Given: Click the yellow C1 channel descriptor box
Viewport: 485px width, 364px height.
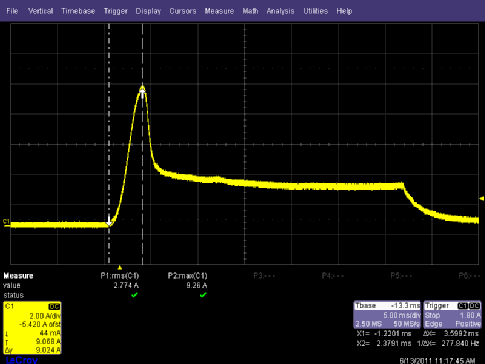Looking at the screenshot, I should pyautogui.click(x=32, y=328).
